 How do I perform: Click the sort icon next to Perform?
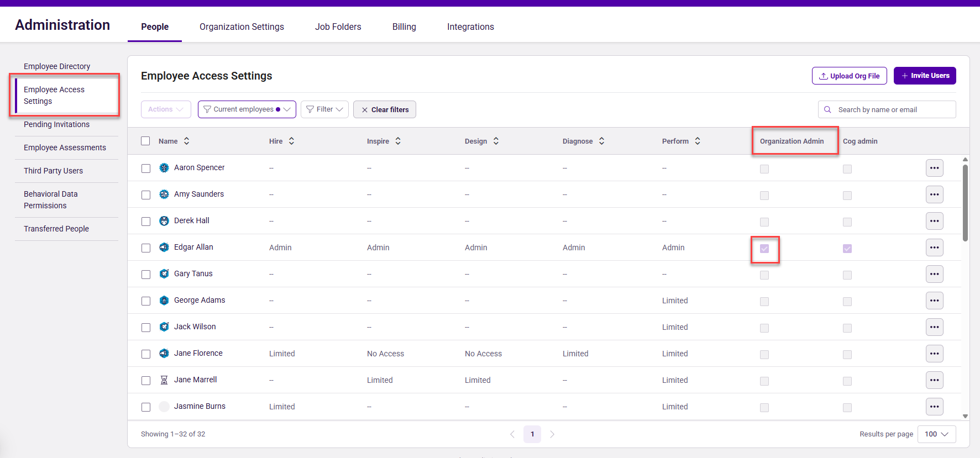click(x=698, y=141)
